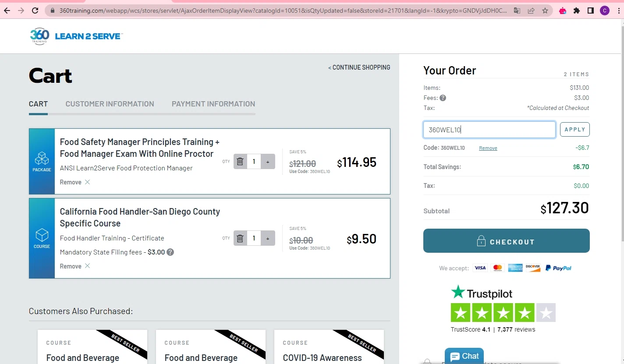624x364 pixels.
Task: Open the Extensions puzzle icon
Action: pyautogui.click(x=577, y=11)
